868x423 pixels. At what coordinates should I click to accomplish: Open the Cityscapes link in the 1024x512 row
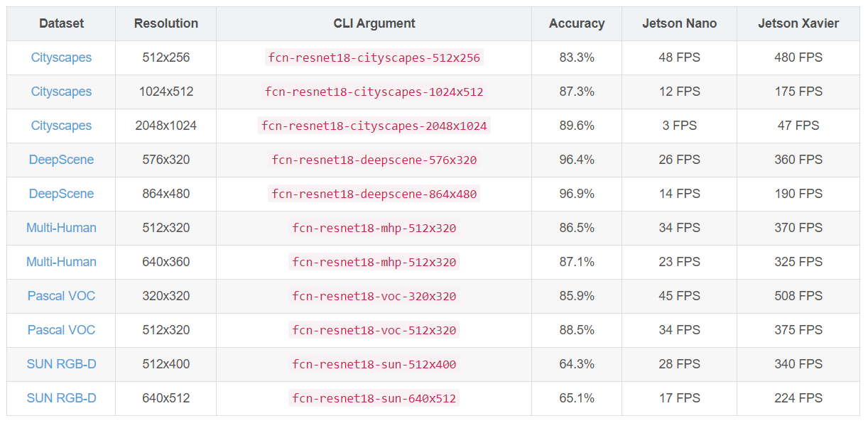[x=61, y=92]
